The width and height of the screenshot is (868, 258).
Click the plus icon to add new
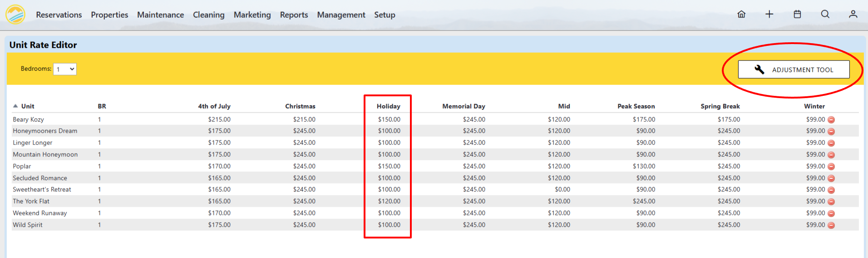(769, 14)
